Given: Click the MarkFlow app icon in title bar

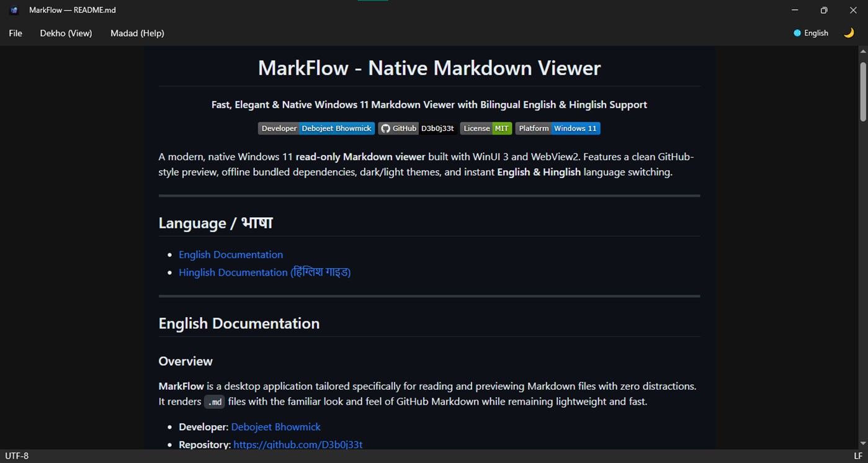Looking at the screenshot, I should 14,10.
